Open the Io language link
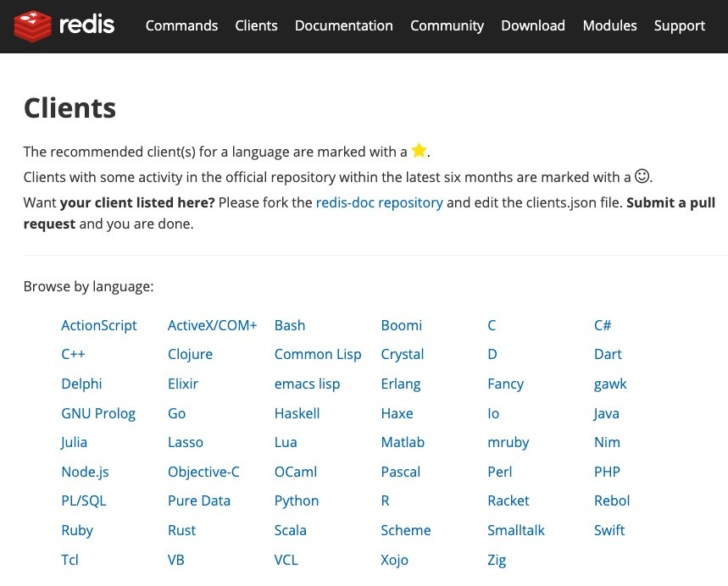The width and height of the screenshot is (728, 586). click(493, 413)
